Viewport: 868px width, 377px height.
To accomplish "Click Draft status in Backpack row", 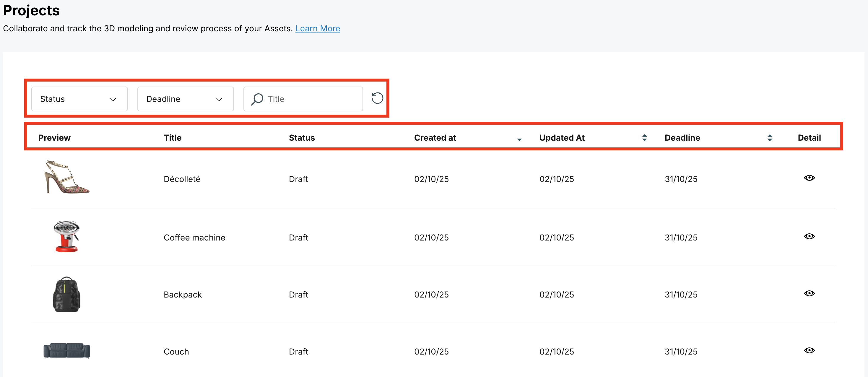I will pos(299,295).
